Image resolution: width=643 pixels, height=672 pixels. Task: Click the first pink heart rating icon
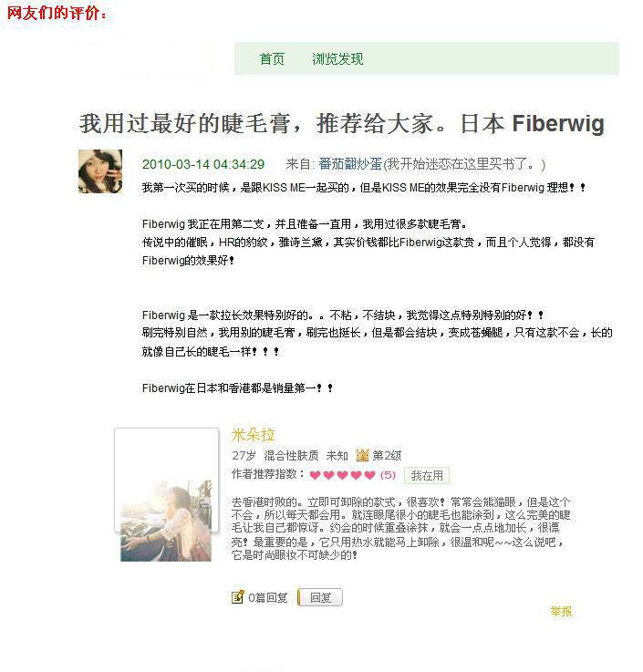[315, 475]
